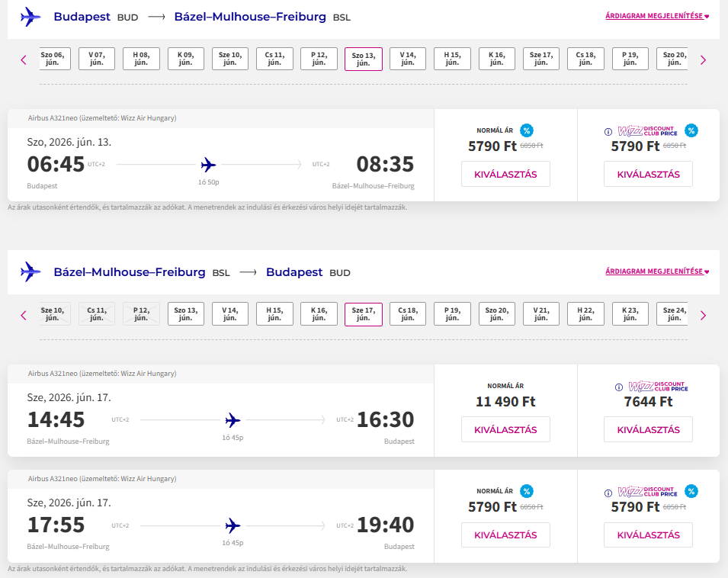Show next dates in the return date strip

click(703, 315)
